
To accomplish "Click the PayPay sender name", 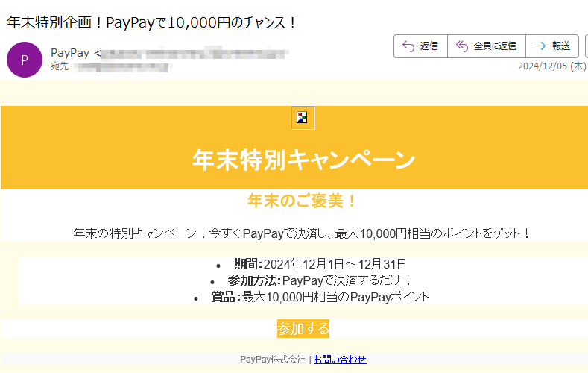I will [70, 53].
